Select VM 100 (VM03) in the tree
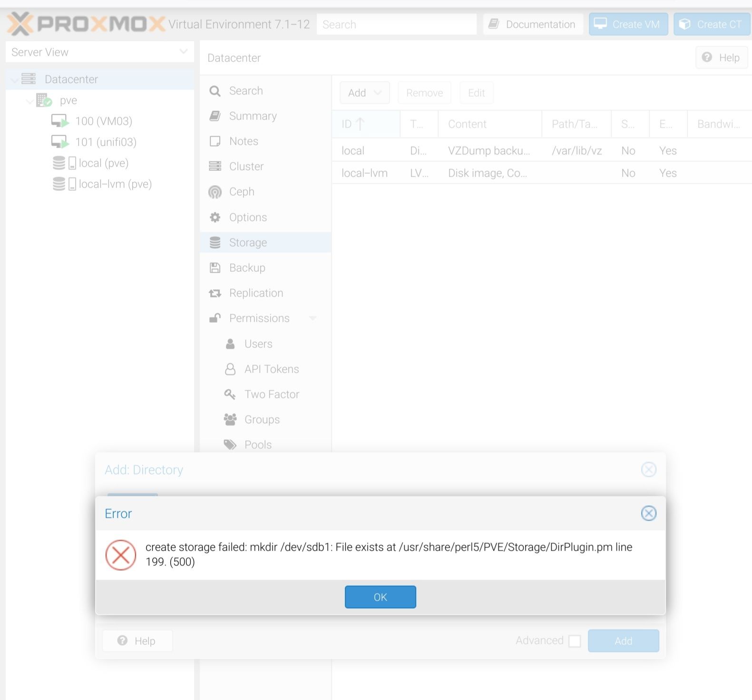 click(x=104, y=121)
